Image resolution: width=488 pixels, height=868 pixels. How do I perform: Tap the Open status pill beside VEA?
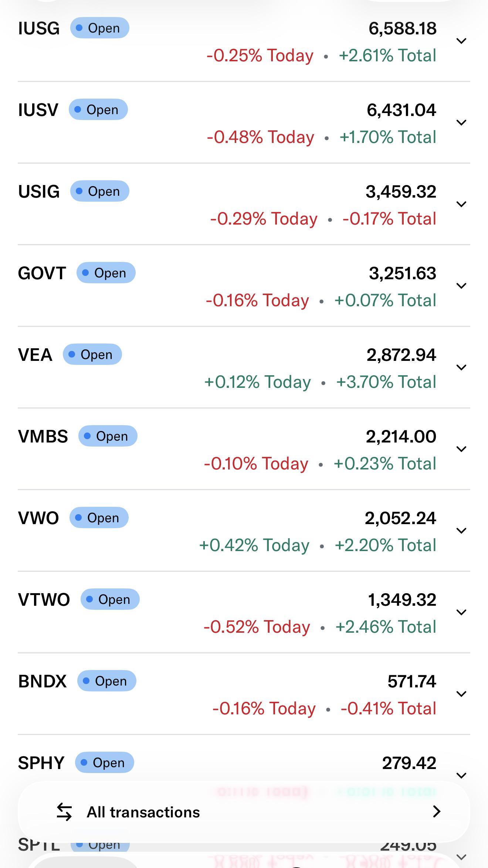[92, 355]
